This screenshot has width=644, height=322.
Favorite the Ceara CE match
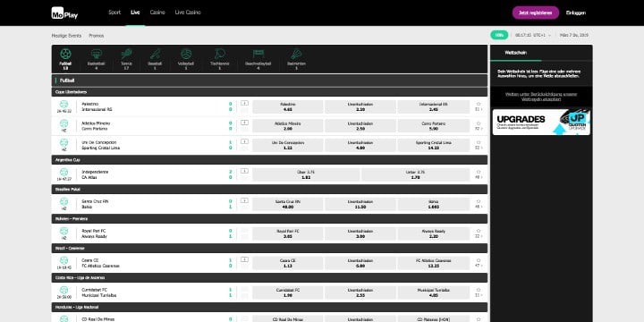pyautogui.click(x=479, y=260)
